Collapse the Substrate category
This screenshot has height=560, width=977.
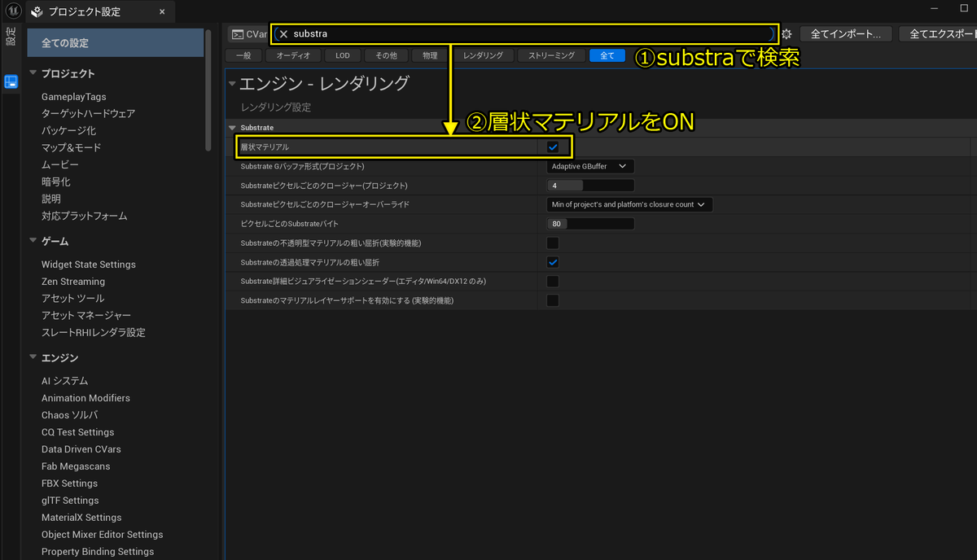[x=233, y=128]
